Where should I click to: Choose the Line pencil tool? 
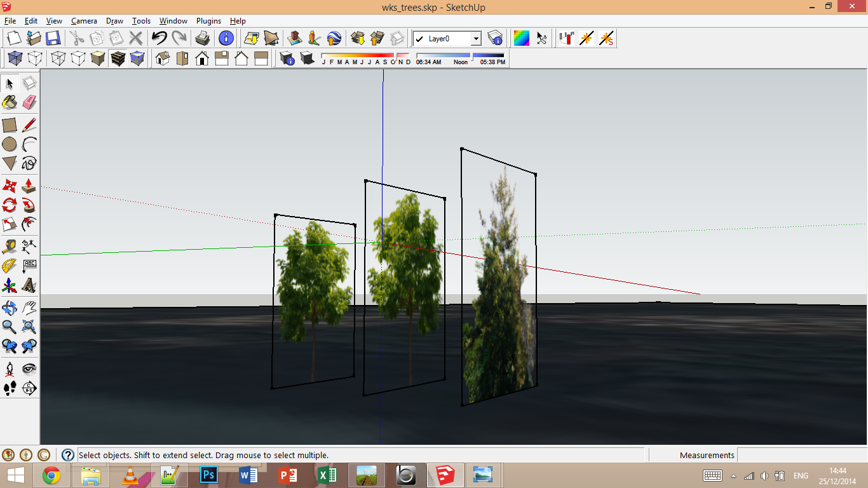click(x=29, y=125)
